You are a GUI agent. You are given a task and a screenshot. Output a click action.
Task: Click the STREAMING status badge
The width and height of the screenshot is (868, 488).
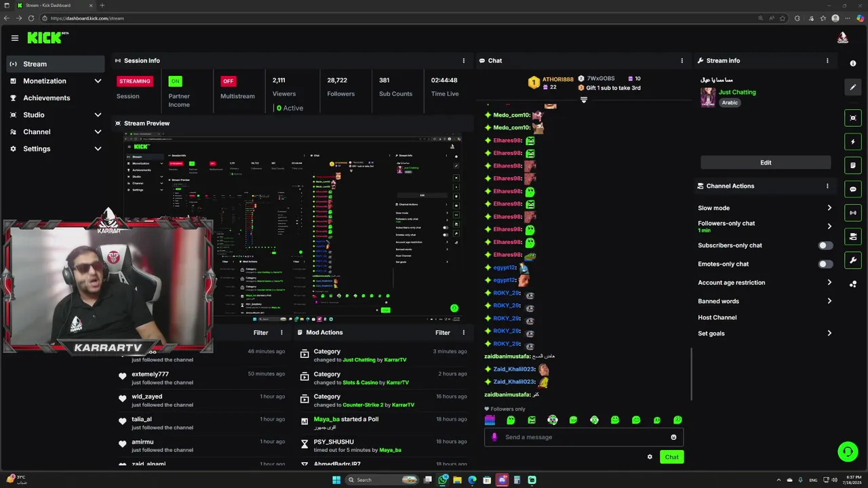click(135, 81)
